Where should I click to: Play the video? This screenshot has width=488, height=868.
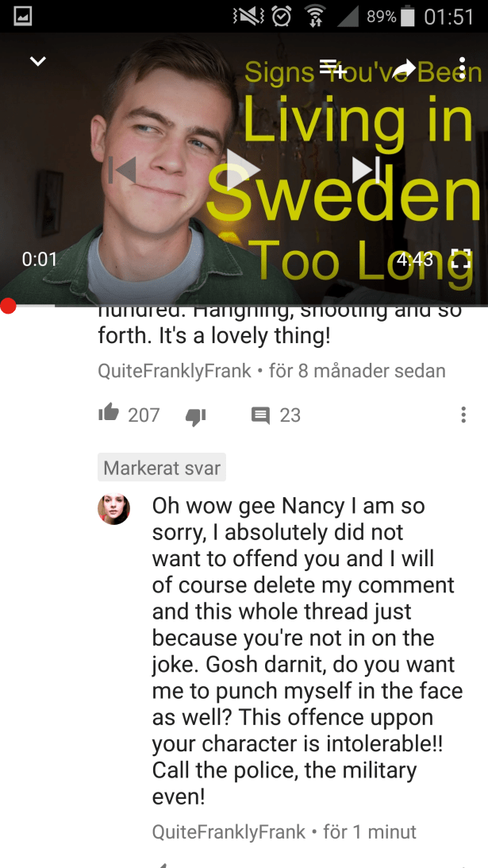(x=242, y=169)
